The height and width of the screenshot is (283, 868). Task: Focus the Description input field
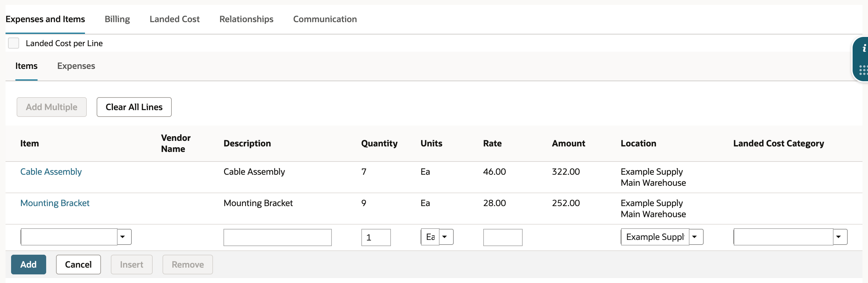click(277, 237)
